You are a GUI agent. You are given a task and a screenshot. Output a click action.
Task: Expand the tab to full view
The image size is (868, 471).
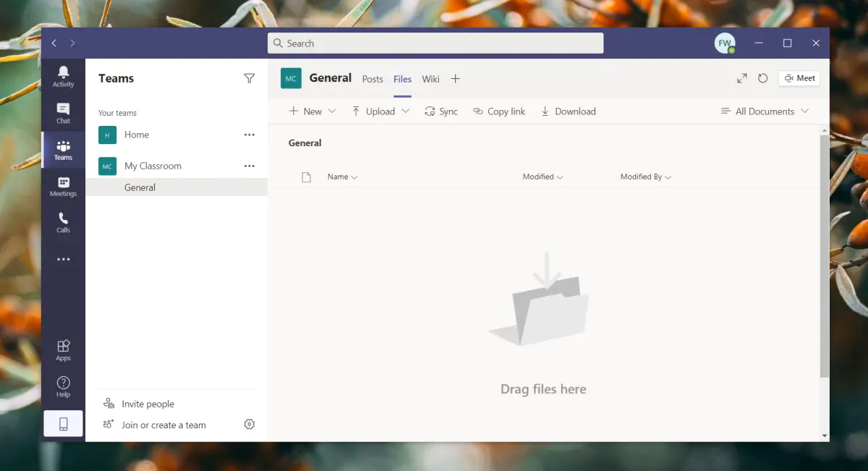[742, 78]
